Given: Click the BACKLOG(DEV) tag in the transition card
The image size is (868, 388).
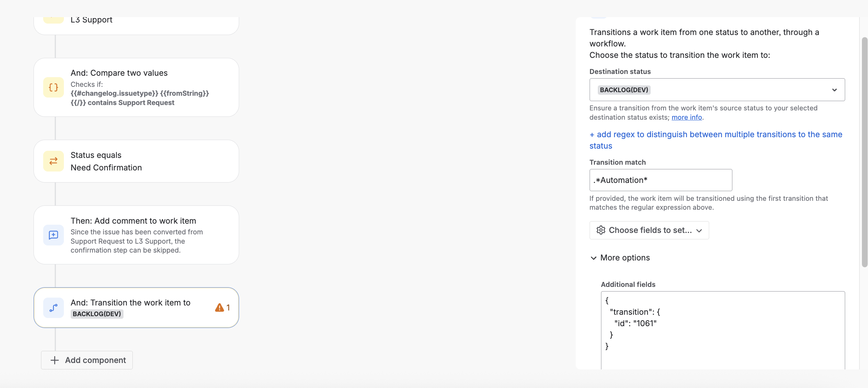Looking at the screenshot, I should 97,314.
